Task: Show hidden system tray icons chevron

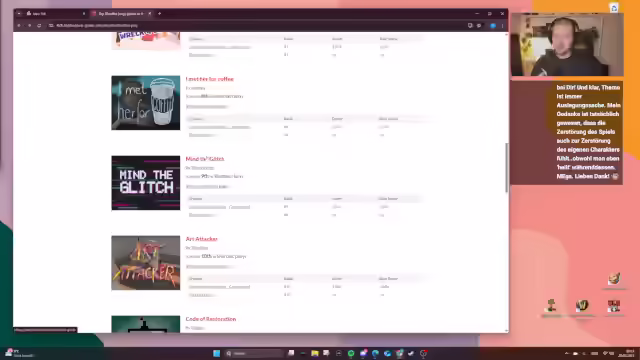Action: pos(566,353)
